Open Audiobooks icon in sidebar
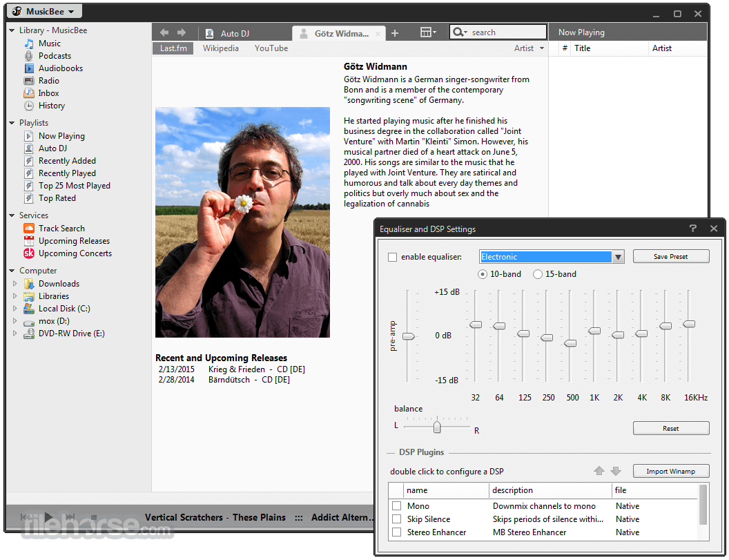Viewport: 729px width, 560px height. 29,68
